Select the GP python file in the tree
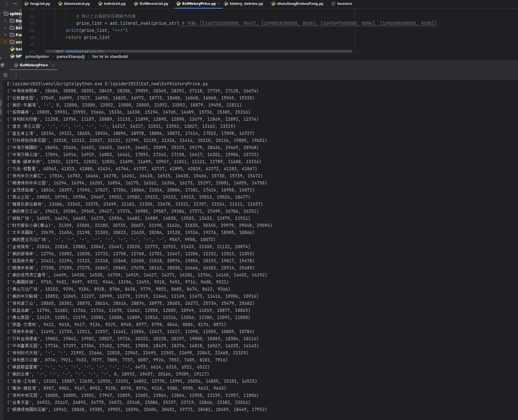 click(16, 56)
